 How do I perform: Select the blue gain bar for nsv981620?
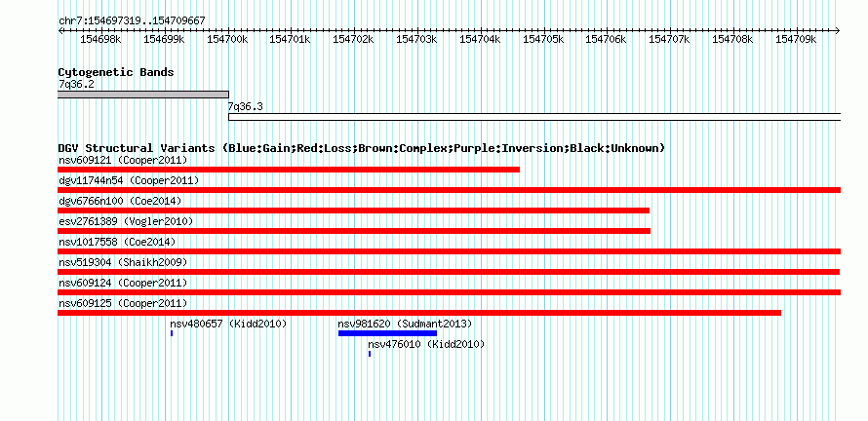[x=387, y=333]
